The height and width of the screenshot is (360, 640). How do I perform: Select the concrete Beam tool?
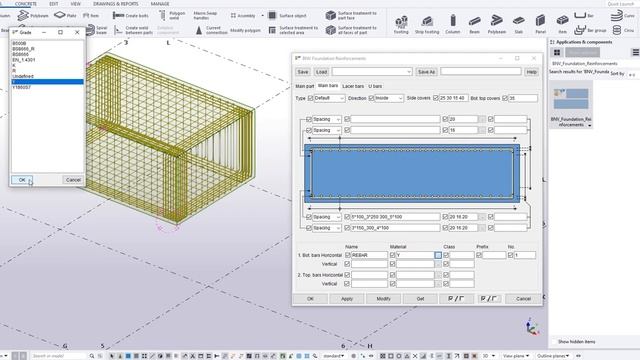(x=474, y=24)
